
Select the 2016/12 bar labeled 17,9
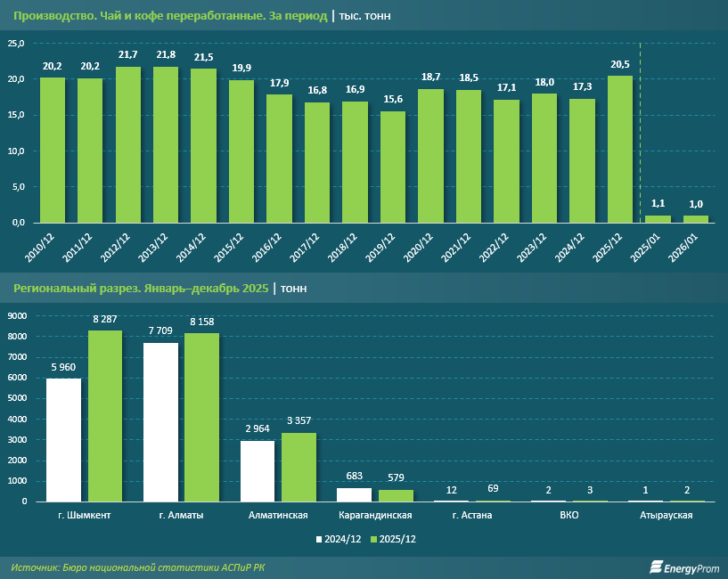click(x=279, y=159)
